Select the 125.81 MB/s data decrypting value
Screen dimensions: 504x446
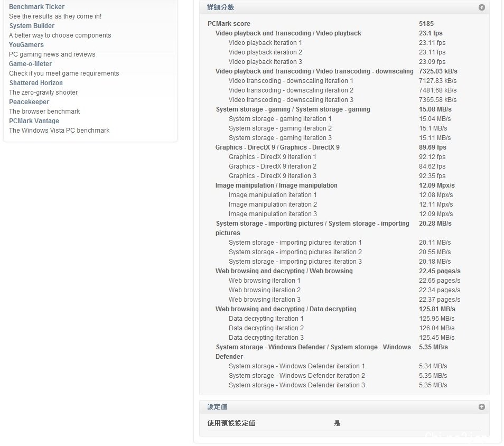(437, 309)
